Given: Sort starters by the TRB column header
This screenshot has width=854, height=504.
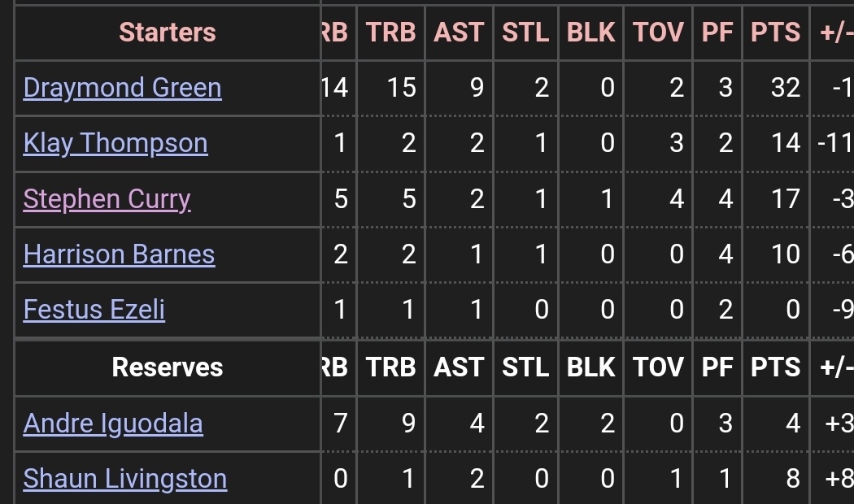Looking at the screenshot, I should click(x=390, y=33).
